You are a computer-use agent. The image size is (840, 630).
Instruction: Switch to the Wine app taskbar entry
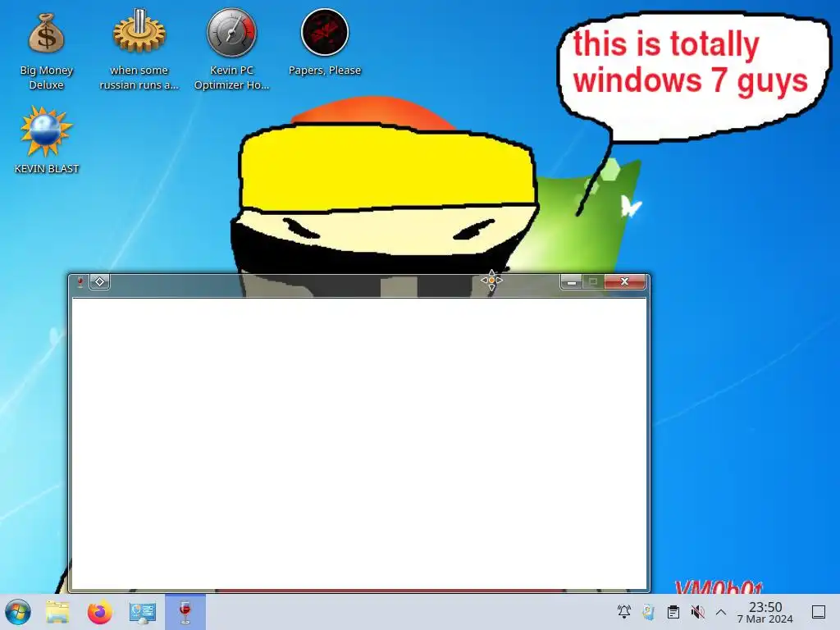tap(185, 612)
